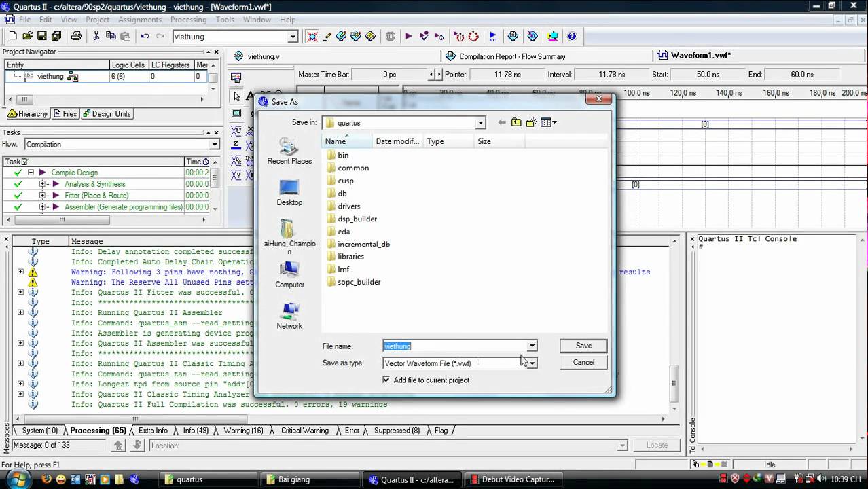Click the Stop Processing icon
The height and width of the screenshot is (489, 868).
tap(391, 36)
